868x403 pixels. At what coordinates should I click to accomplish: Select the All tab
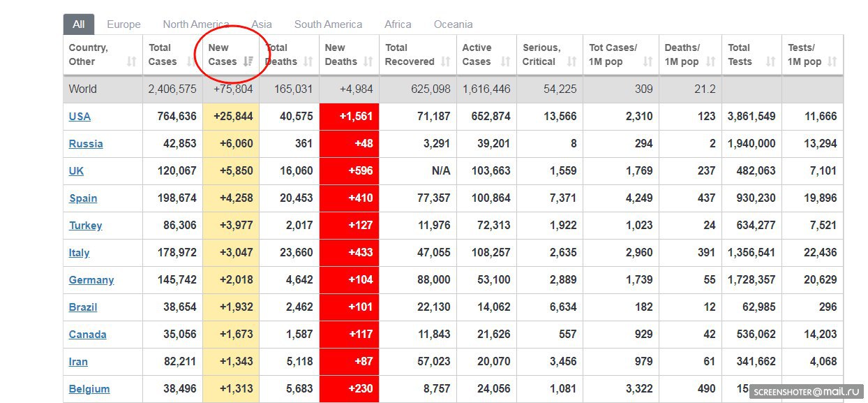(x=79, y=24)
